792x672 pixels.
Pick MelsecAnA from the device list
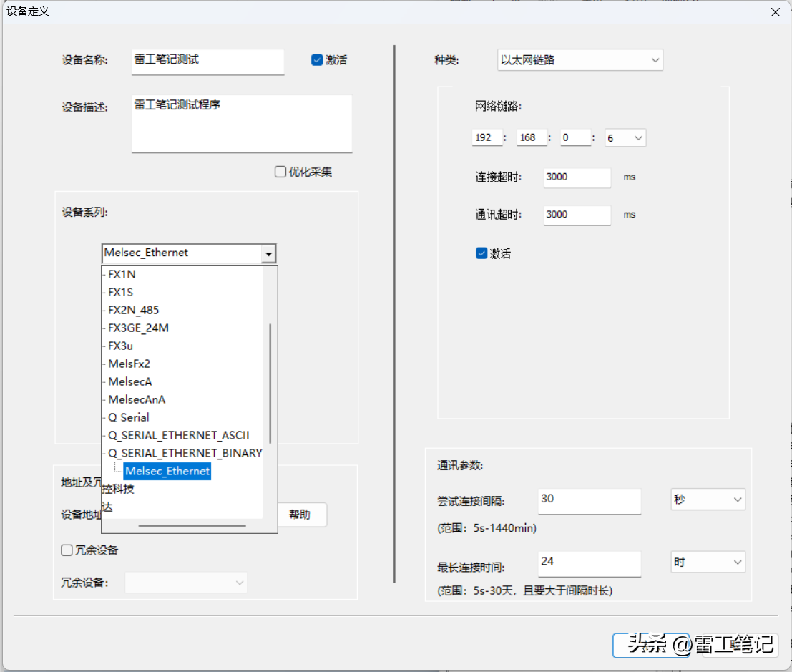[x=137, y=399]
